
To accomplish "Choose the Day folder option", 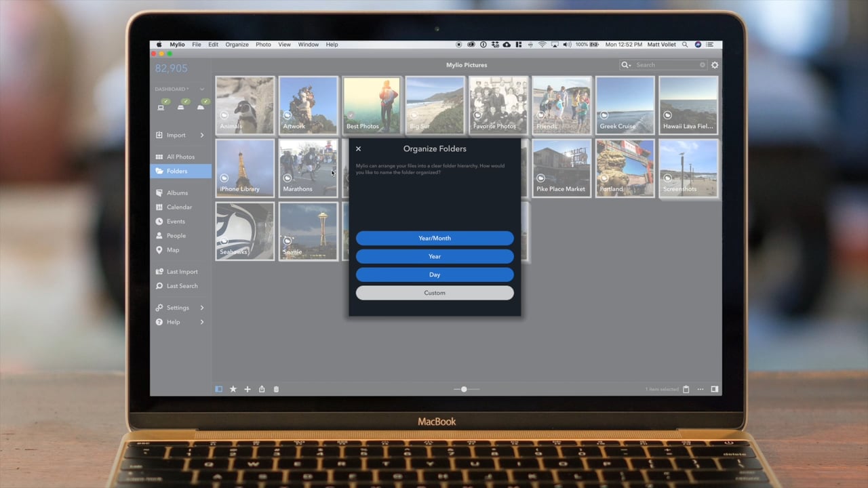I will (x=435, y=274).
